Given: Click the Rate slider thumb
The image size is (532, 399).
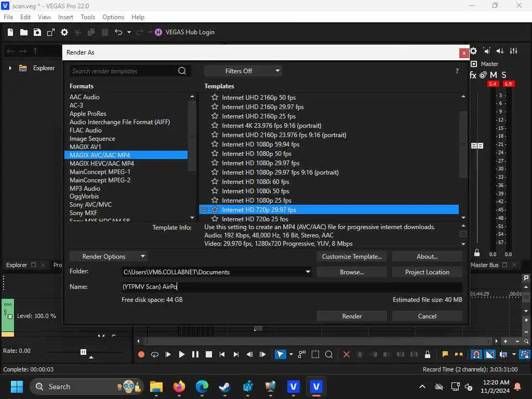Looking at the screenshot, I should (x=83, y=352).
